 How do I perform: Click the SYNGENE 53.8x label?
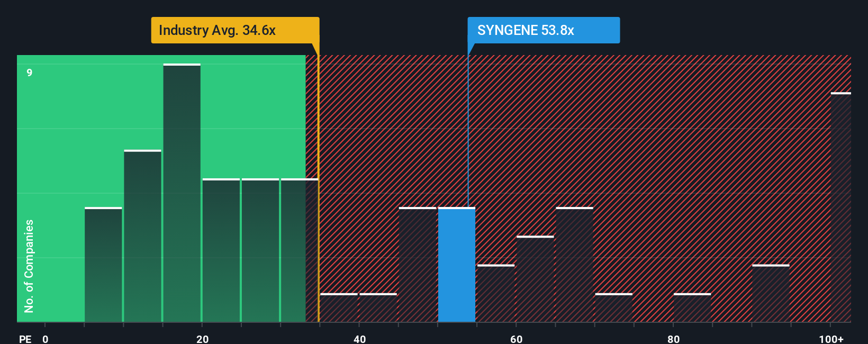click(x=544, y=30)
